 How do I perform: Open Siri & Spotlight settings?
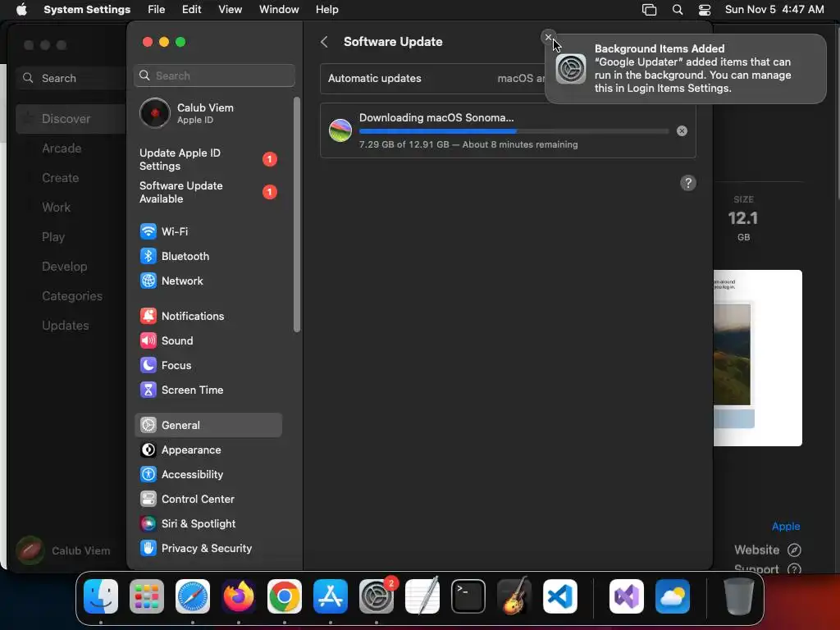tap(208, 524)
